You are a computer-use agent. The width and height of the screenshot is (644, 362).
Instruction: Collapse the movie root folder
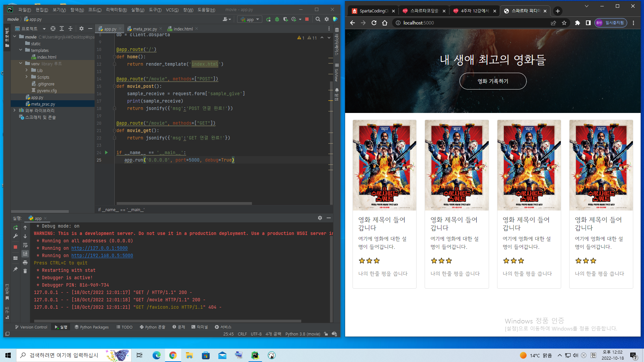coord(15,37)
